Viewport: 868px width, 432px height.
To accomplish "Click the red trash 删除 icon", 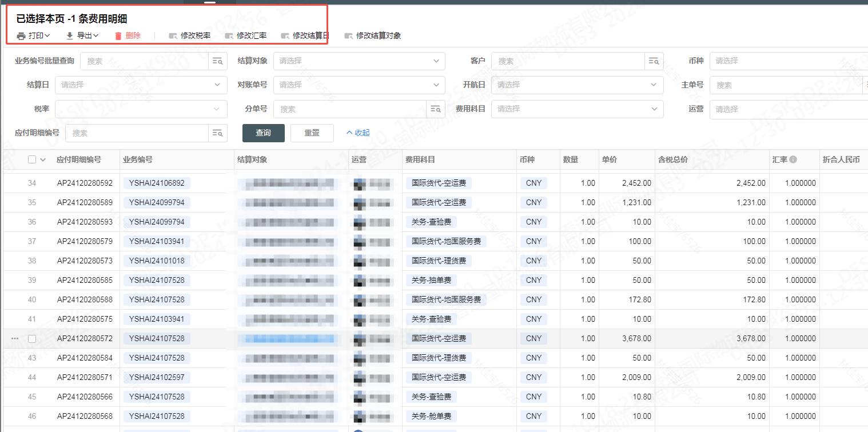I will [118, 36].
